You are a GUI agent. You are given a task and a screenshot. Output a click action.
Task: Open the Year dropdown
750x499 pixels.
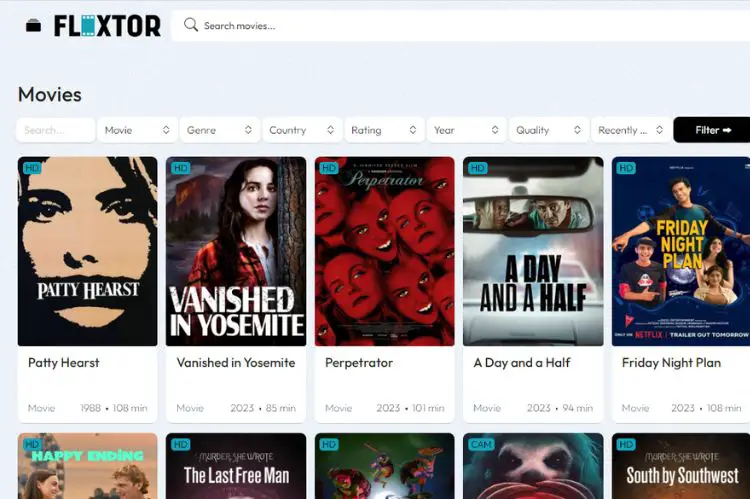pos(466,130)
